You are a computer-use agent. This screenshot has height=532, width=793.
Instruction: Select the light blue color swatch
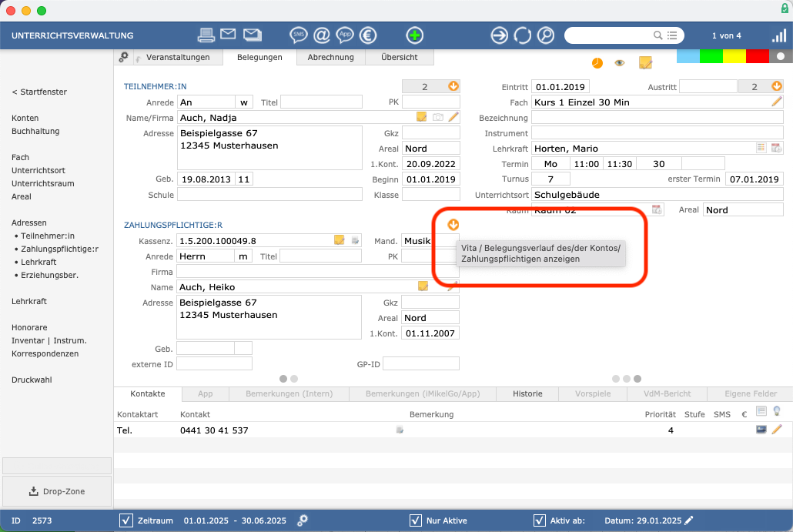(x=688, y=57)
